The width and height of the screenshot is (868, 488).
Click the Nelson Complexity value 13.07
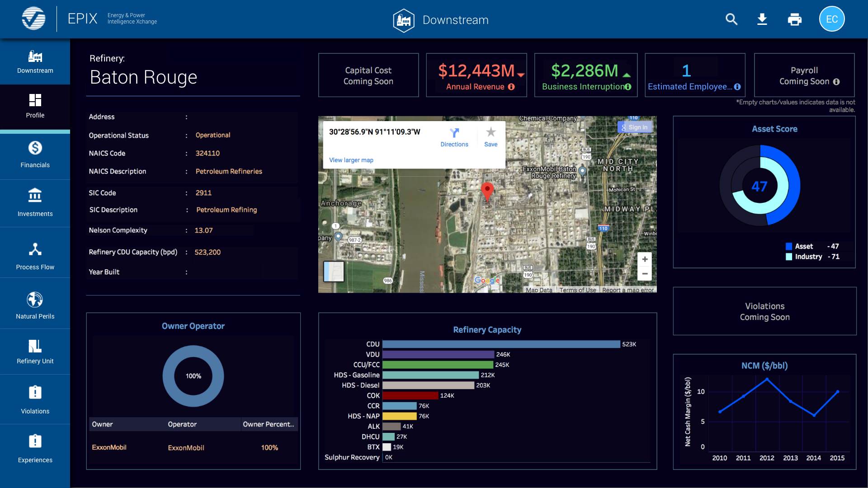click(203, 230)
